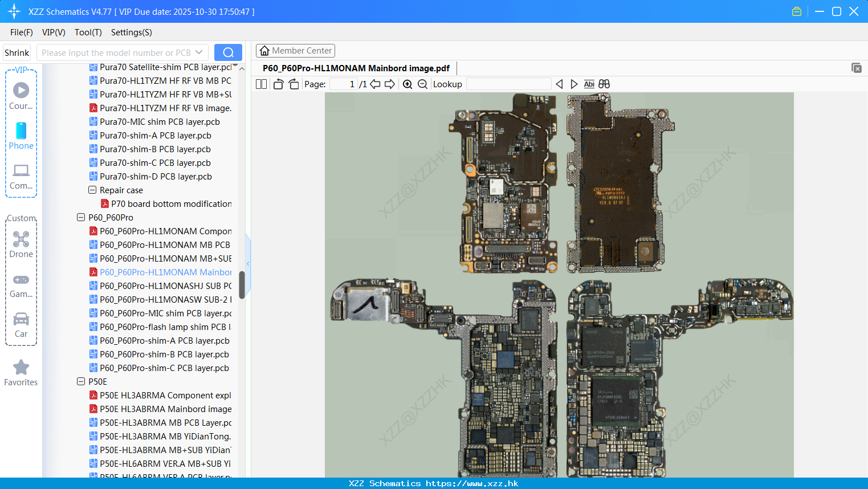
Task: Rotate page clockwise
Action: point(294,84)
